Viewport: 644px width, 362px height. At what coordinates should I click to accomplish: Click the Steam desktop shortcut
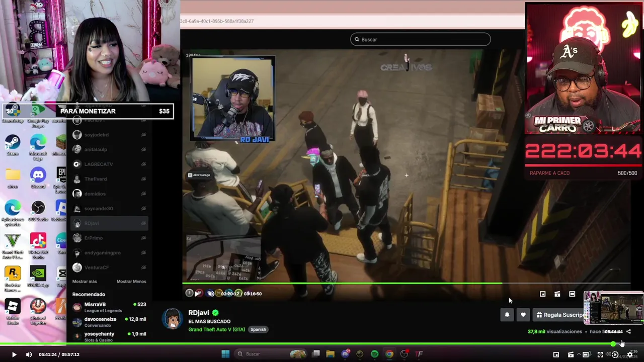(13, 146)
